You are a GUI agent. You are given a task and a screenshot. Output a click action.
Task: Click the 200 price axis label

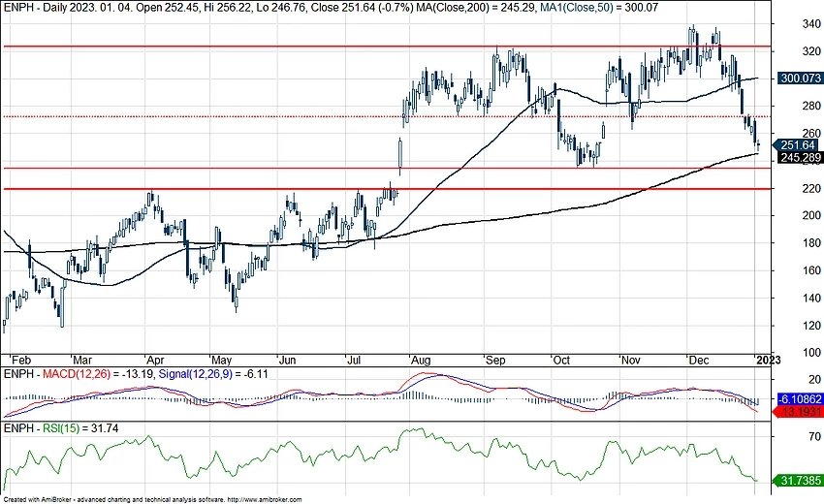pos(811,215)
